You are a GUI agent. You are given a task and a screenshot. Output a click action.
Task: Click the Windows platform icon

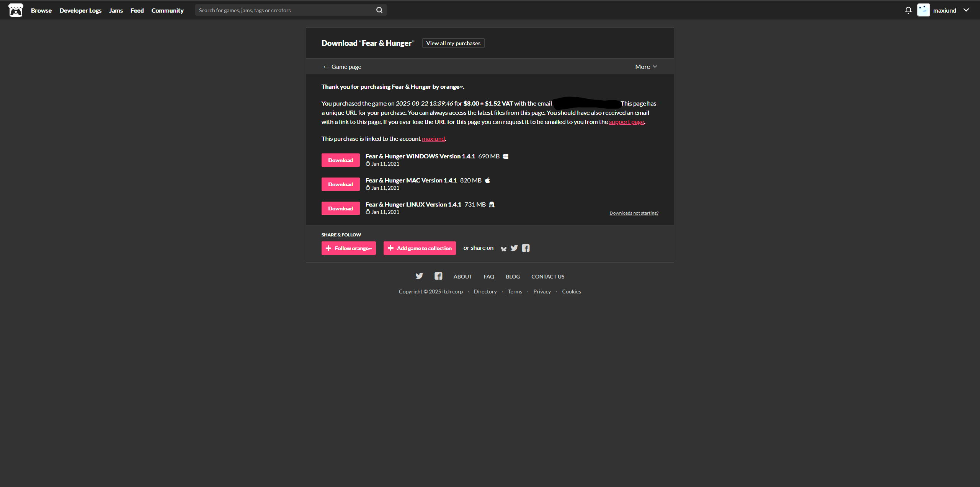505,156
